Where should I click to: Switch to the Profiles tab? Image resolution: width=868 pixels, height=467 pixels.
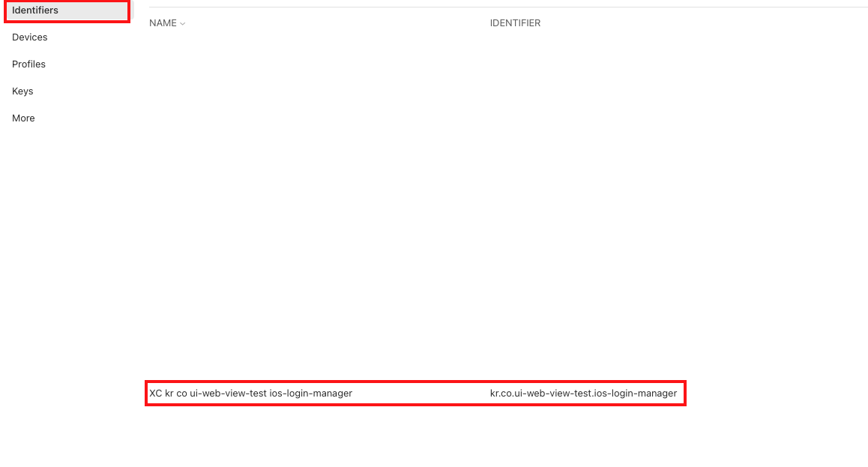point(29,64)
